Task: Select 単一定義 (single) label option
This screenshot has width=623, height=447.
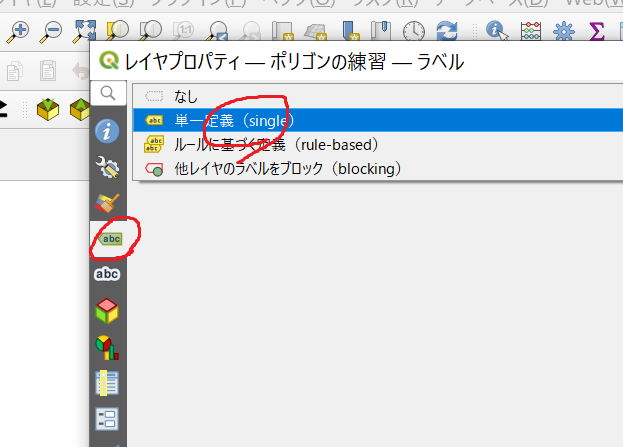Action: tap(378, 120)
